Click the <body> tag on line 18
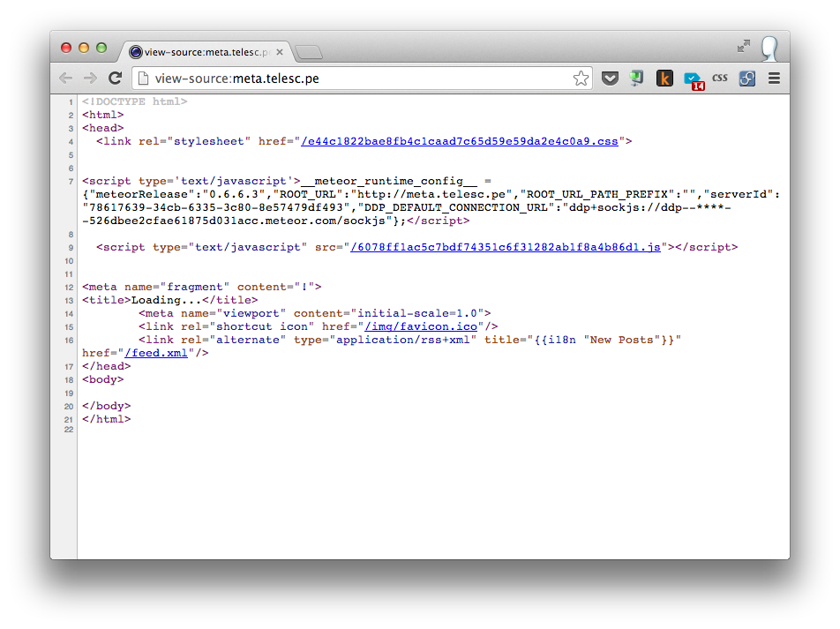The width and height of the screenshot is (840, 629). tap(103, 379)
